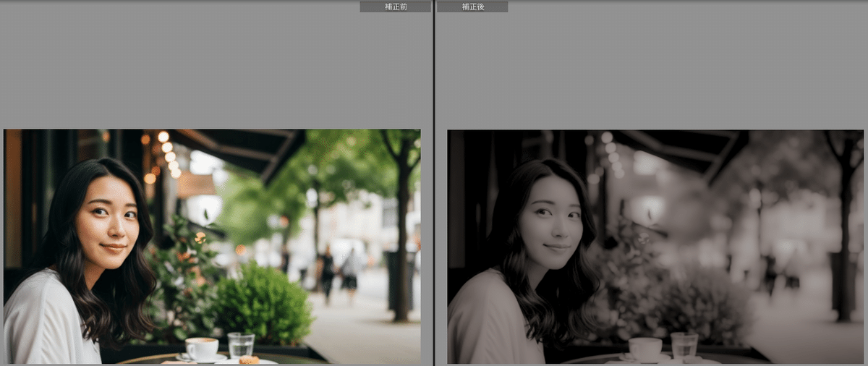Click the coffee cup in the before photo

click(x=202, y=348)
